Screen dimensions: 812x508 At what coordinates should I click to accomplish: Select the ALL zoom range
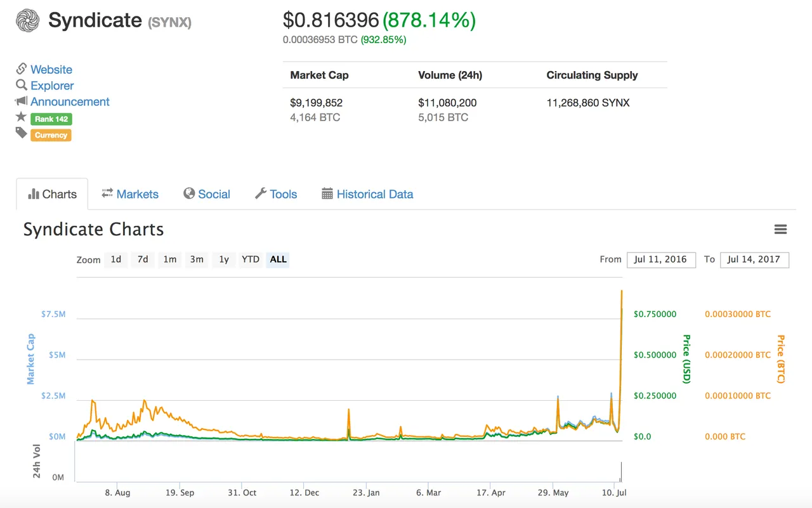(278, 259)
